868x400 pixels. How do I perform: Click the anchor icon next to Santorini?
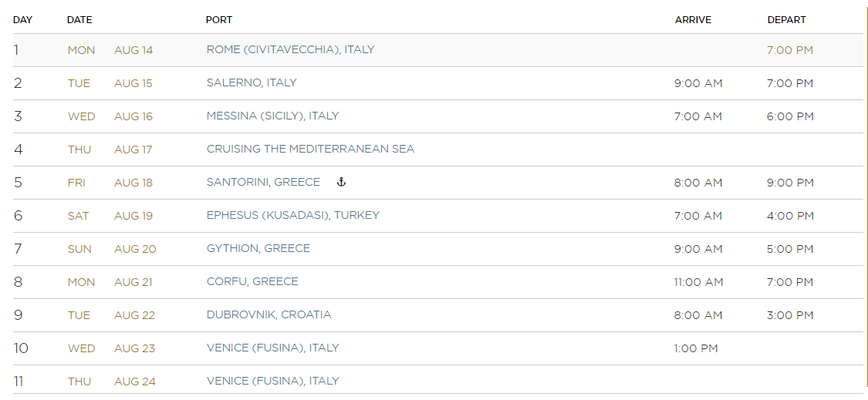click(341, 182)
